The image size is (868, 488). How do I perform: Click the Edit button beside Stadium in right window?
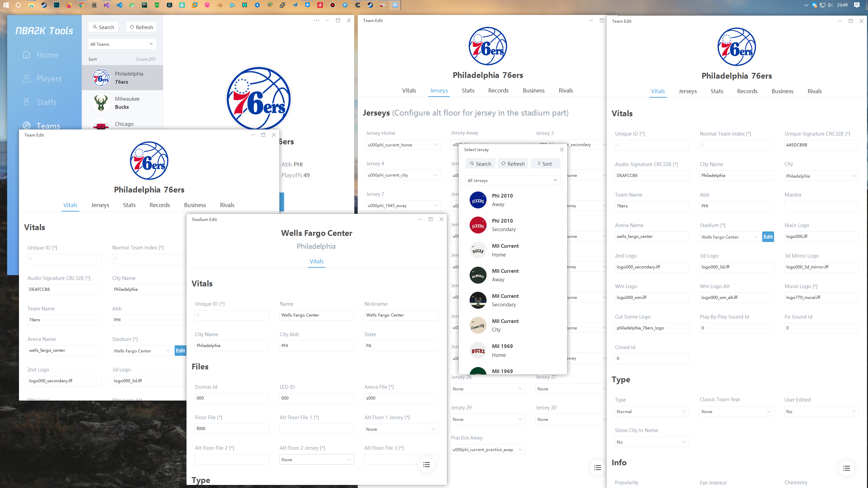[768, 237]
